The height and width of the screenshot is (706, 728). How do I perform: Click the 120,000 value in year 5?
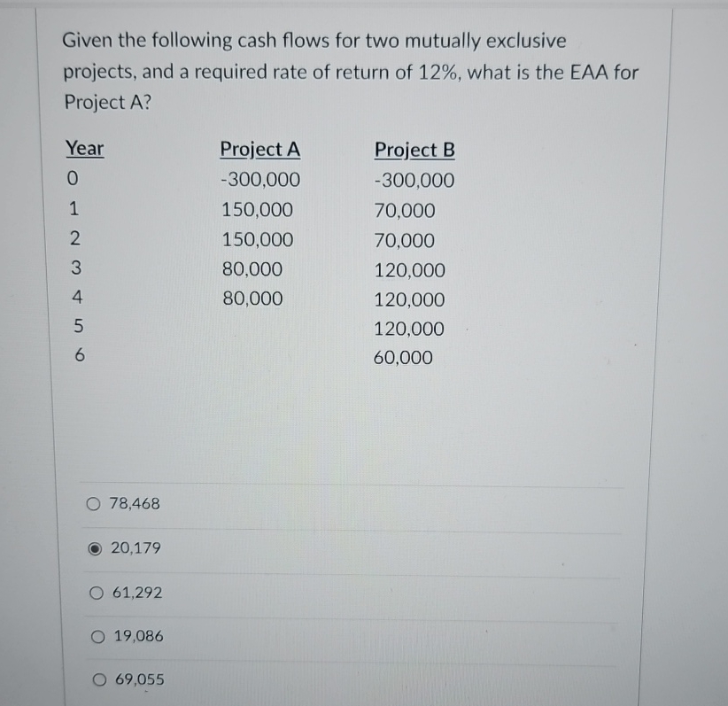pyautogui.click(x=409, y=329)
